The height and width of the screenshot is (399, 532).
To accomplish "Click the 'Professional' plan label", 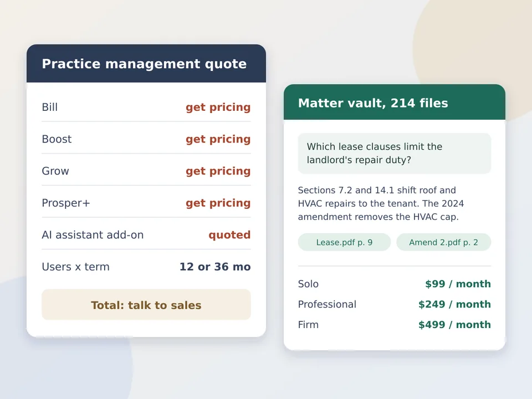I will [327, 304].
